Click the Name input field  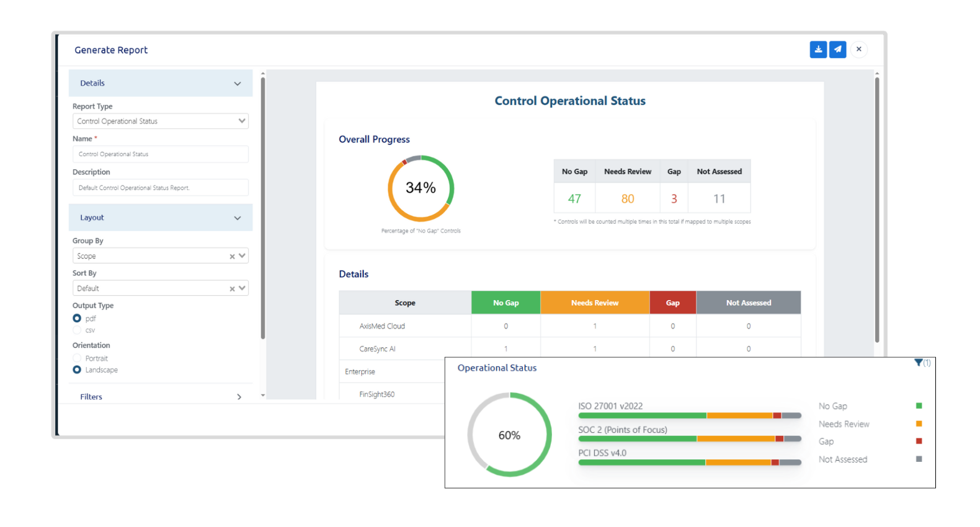pos(161,154)
